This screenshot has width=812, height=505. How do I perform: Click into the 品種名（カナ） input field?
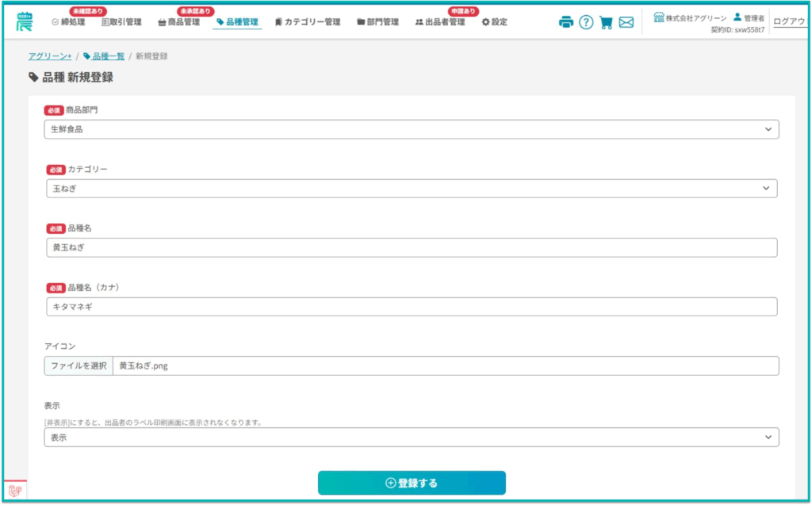(411, 307)
